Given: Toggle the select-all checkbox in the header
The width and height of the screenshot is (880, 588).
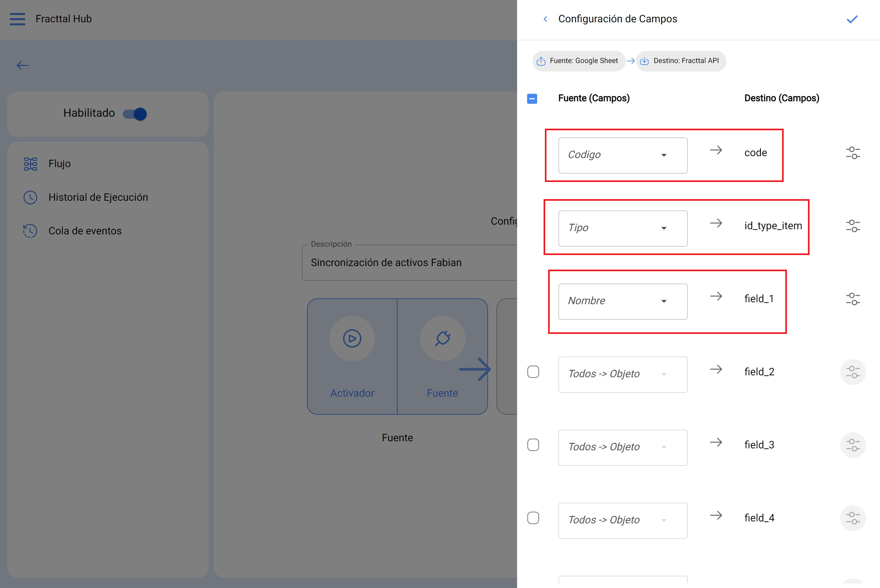Looking at the screenshot, I should 532,99.
